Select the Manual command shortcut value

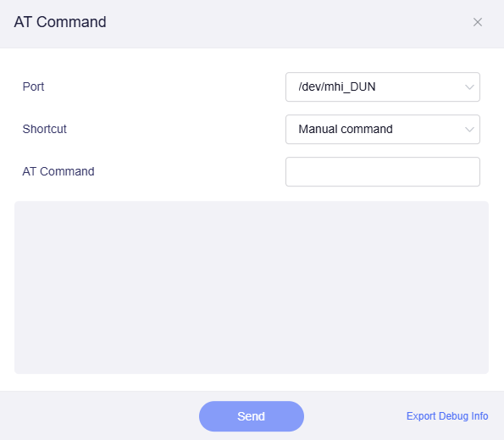click(x=346, y=130)
